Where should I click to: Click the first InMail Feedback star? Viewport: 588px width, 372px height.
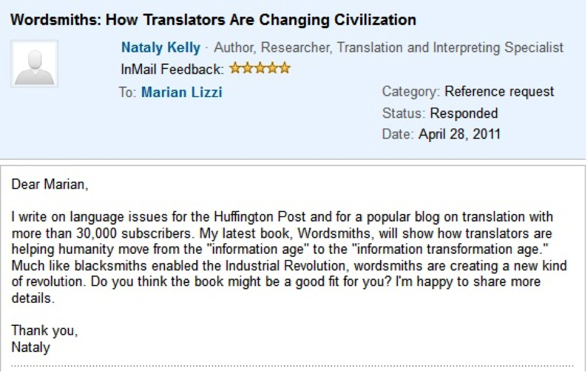[235, 68]
